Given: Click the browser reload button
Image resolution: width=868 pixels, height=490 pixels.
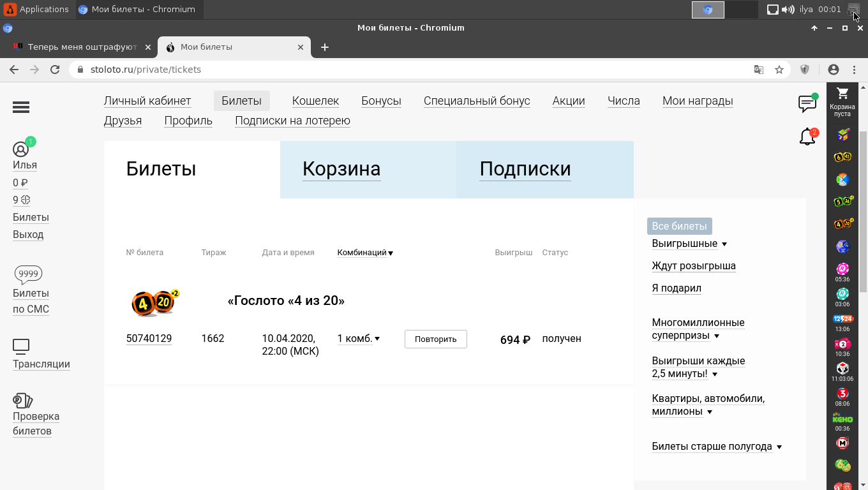Looking at the screenshot, I should tap(55, 70).
